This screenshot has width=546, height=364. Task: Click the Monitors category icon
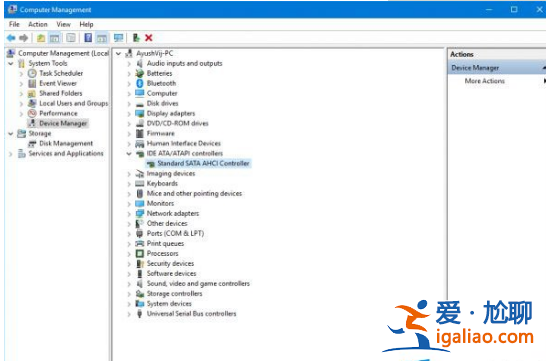tap(140, 203)
